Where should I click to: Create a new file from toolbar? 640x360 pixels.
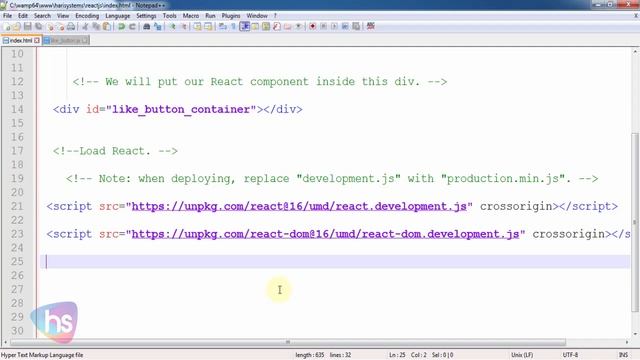(7, 27)
